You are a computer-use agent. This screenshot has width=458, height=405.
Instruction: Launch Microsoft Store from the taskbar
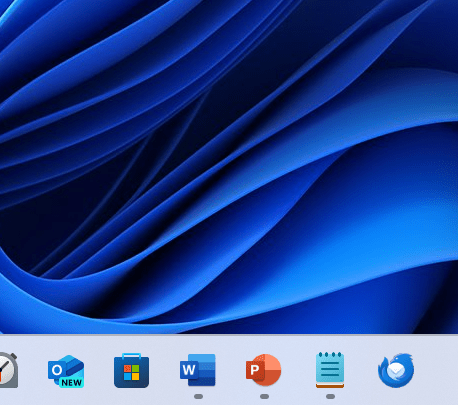[x=131, y=370]
